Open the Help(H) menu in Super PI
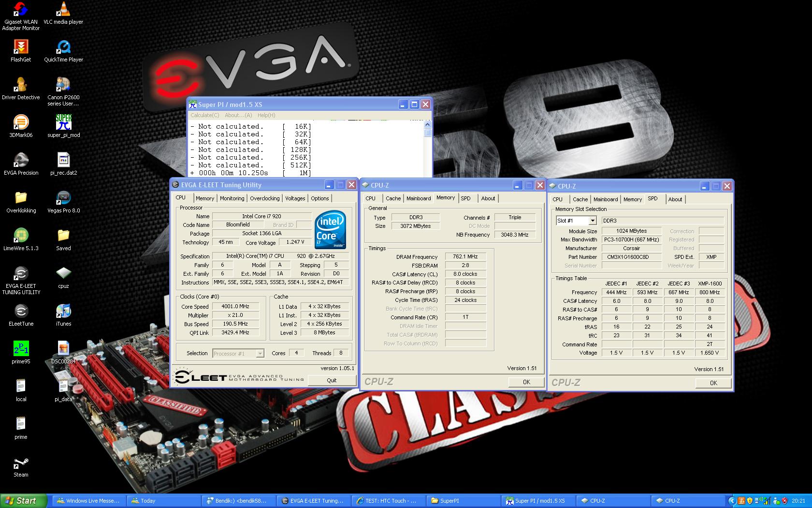 click(x=266, y=115)
